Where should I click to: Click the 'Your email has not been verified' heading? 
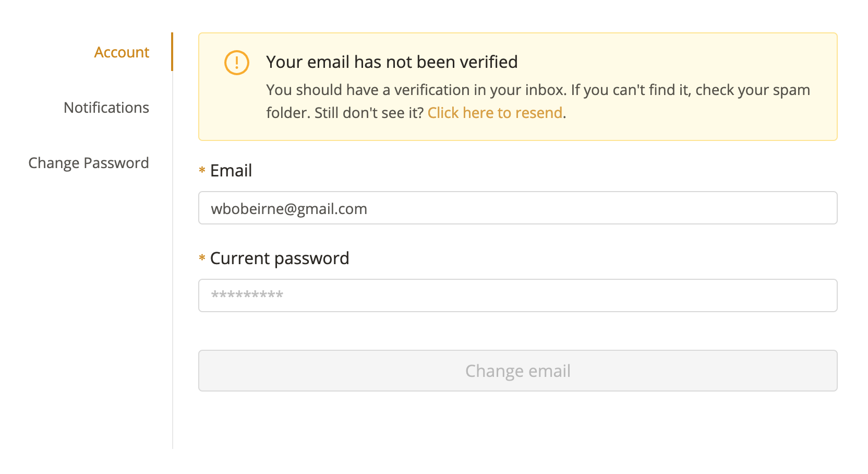(392, 62)
